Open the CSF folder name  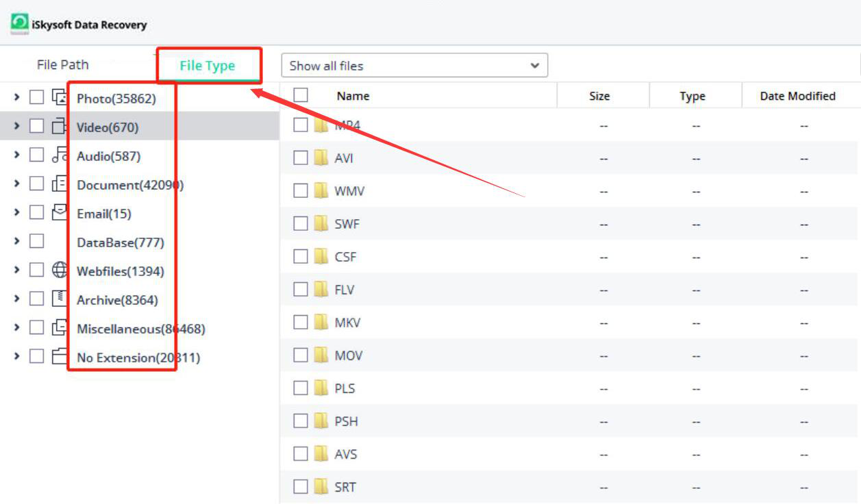345,257
